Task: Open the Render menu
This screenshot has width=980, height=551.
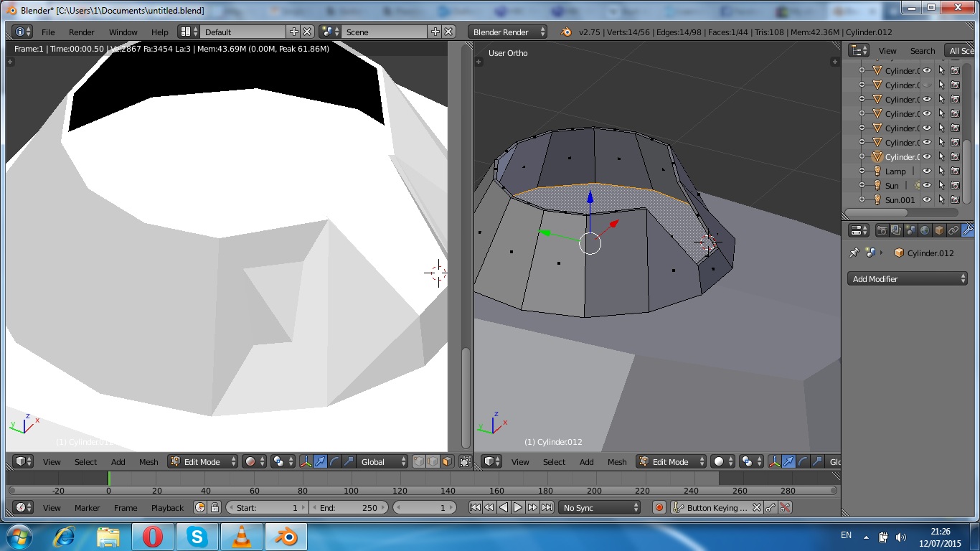Action: [81, 32]
